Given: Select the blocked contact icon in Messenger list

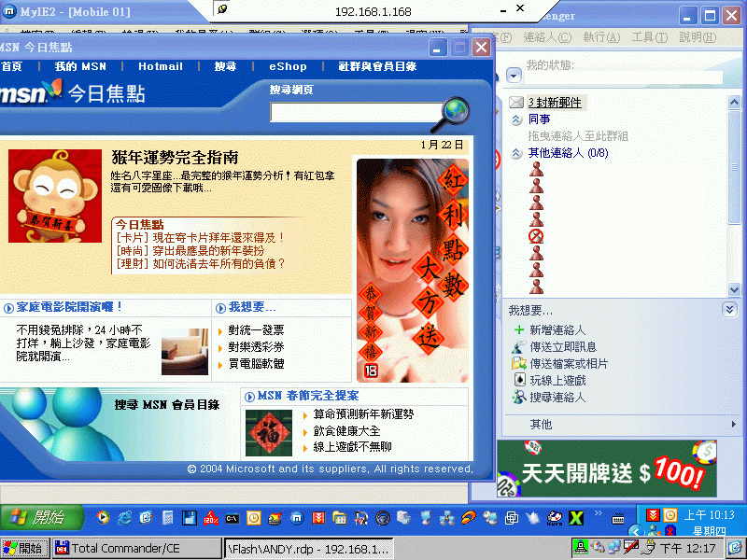Looking at the screenshot, I should pyautogui.click(x=536, y=236).
